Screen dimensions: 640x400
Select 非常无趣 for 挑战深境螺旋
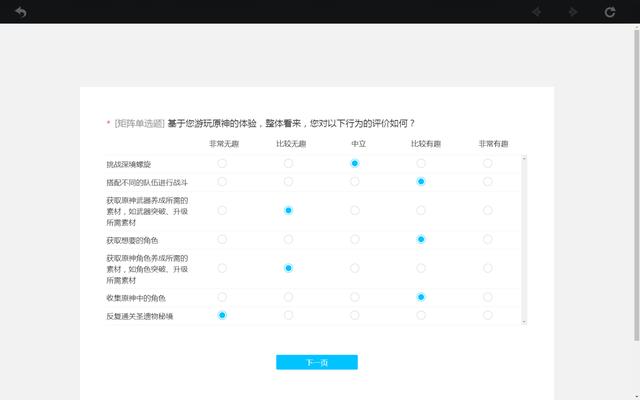pos(222,163)
